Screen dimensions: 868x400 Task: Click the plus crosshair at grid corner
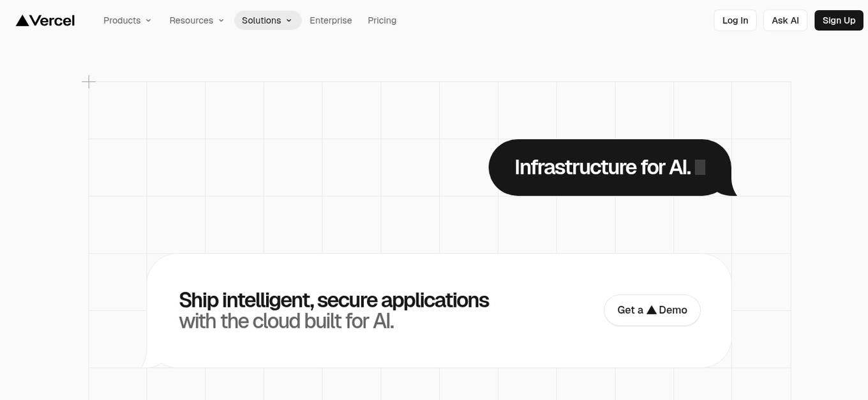pos(89,81)
